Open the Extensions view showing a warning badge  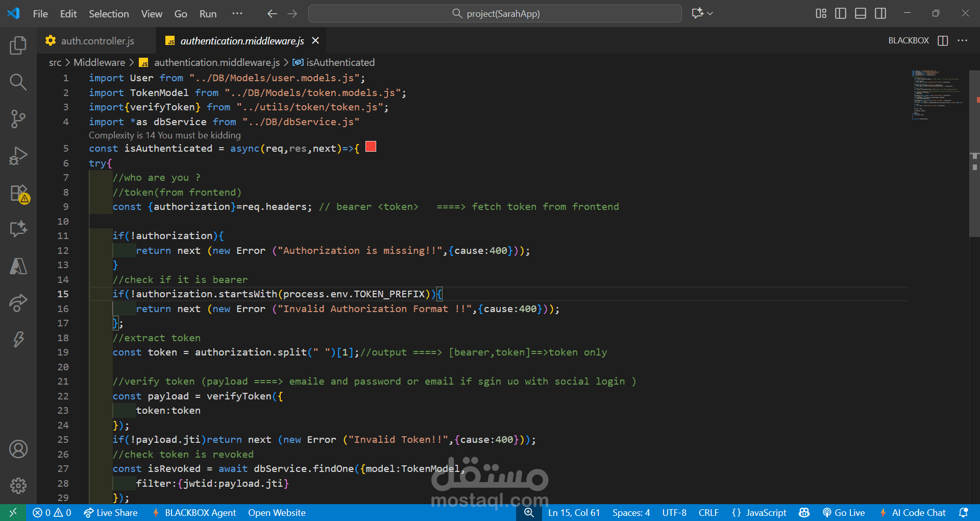pos(18,194)
